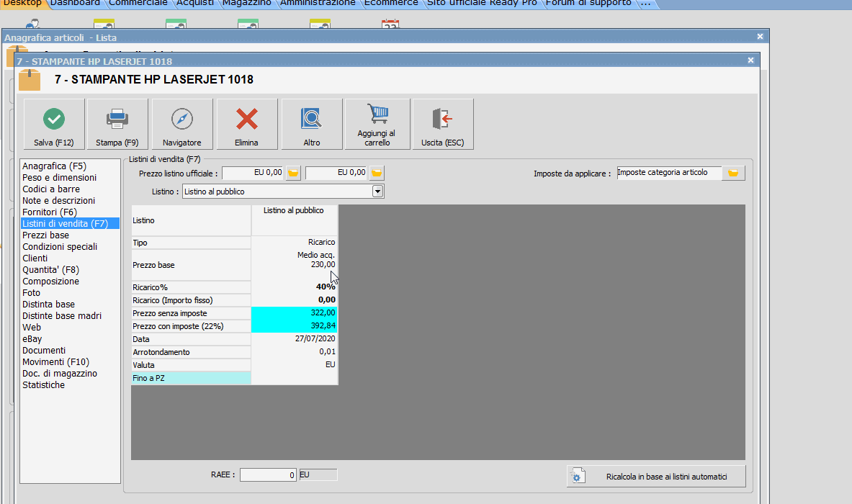Select Movimenti (F10) section
Image resolution: width=852 pixels, height=504 pixels.
55,361
